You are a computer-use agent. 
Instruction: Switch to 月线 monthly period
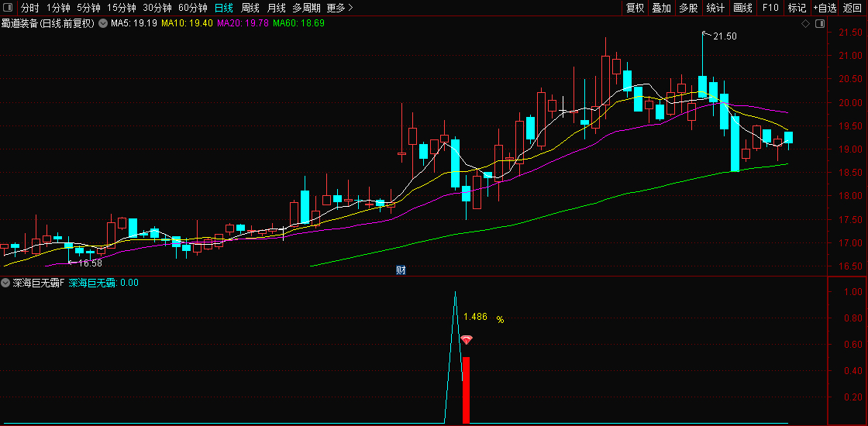tap(276, 8)
